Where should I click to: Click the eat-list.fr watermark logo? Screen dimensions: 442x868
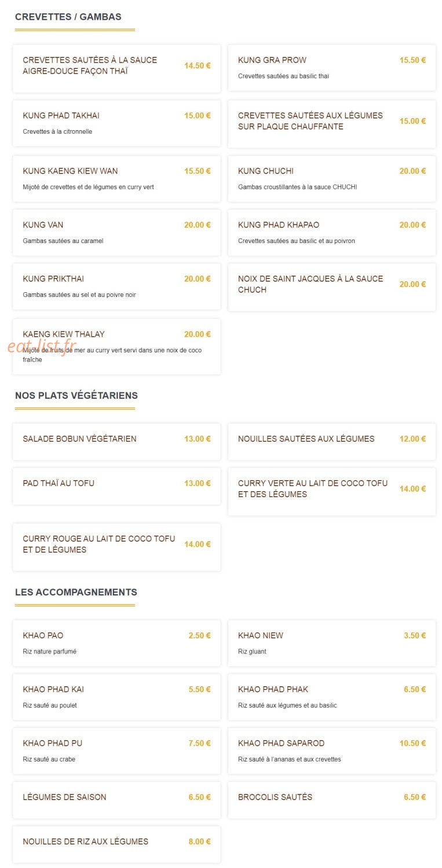(42, 346)
